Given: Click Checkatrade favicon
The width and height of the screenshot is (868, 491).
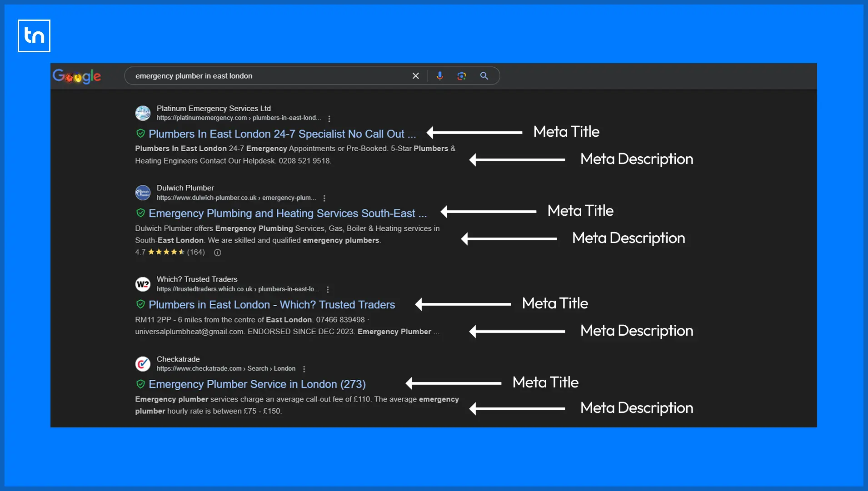Looking at the screenshot, I should point(143,364).
